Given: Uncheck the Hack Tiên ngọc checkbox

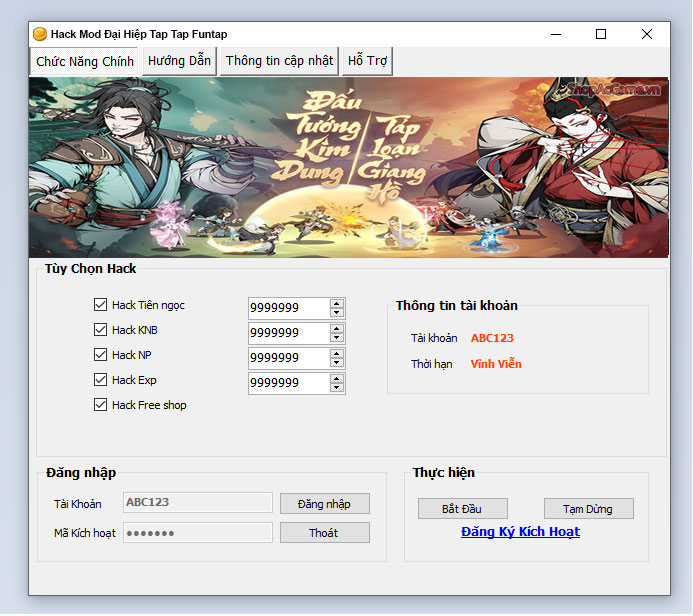Looking at the screenshot, I should (100, 304).
